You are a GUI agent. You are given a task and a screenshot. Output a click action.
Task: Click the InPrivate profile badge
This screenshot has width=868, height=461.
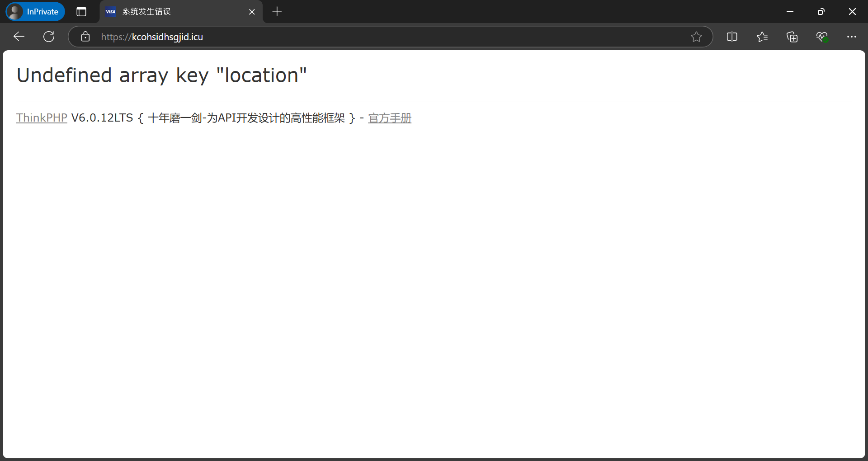click(x=35, y=12)
